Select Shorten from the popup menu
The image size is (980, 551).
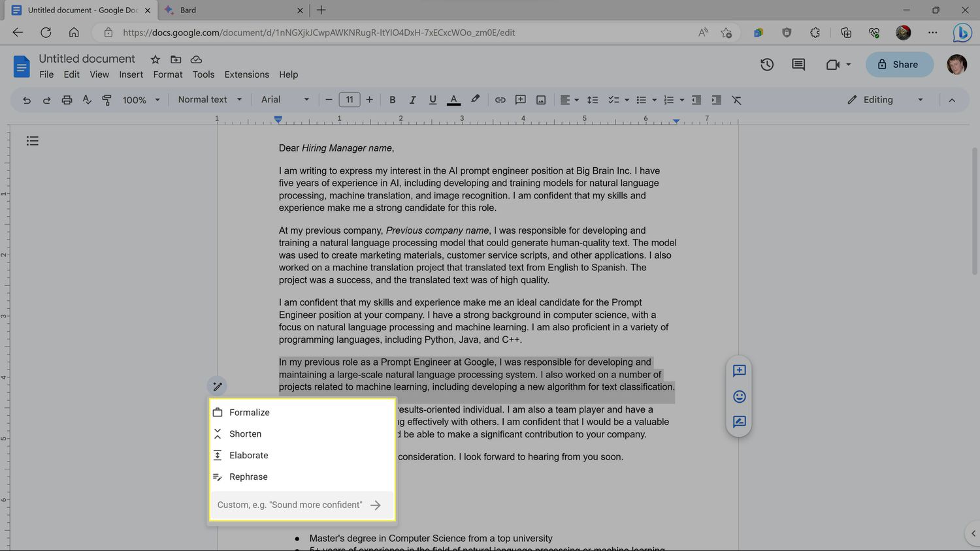245,434
